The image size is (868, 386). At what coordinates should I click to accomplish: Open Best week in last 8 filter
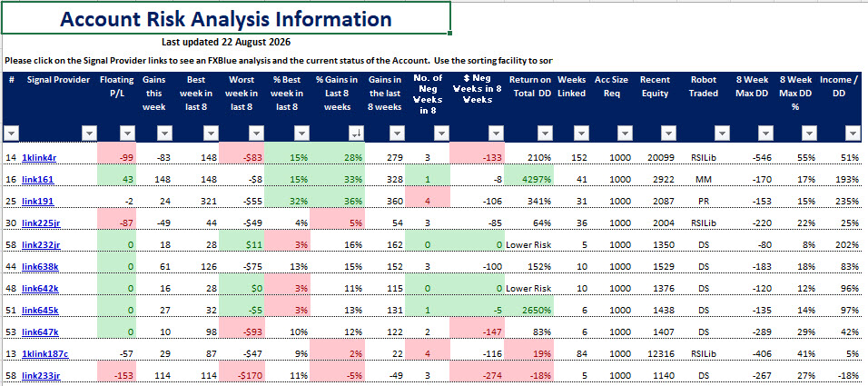point(211,133)
